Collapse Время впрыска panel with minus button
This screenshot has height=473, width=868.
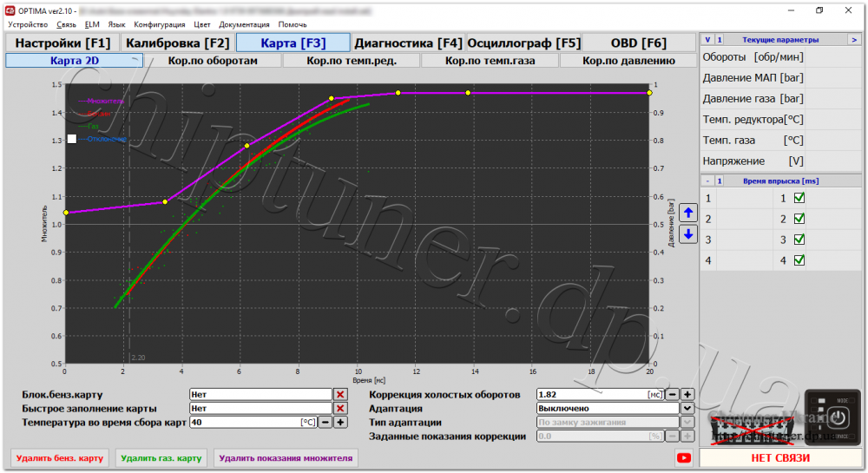tap(707, 181)
